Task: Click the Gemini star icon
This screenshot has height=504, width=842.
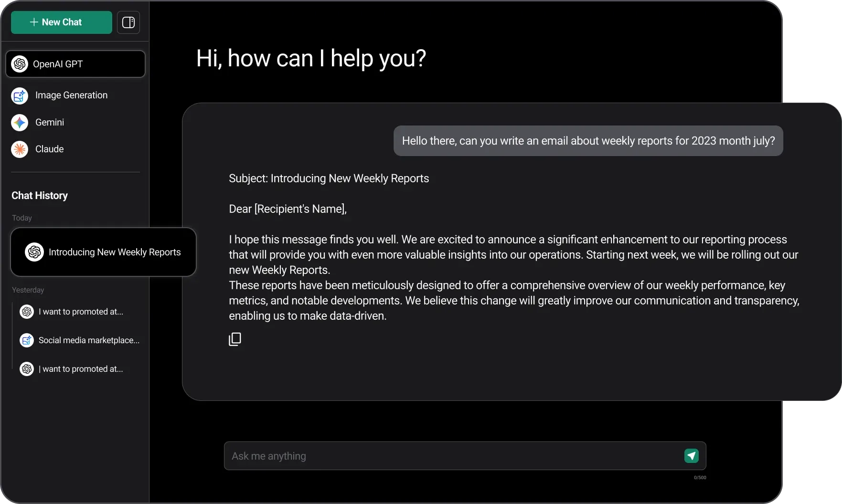Action: click(20, 123)
